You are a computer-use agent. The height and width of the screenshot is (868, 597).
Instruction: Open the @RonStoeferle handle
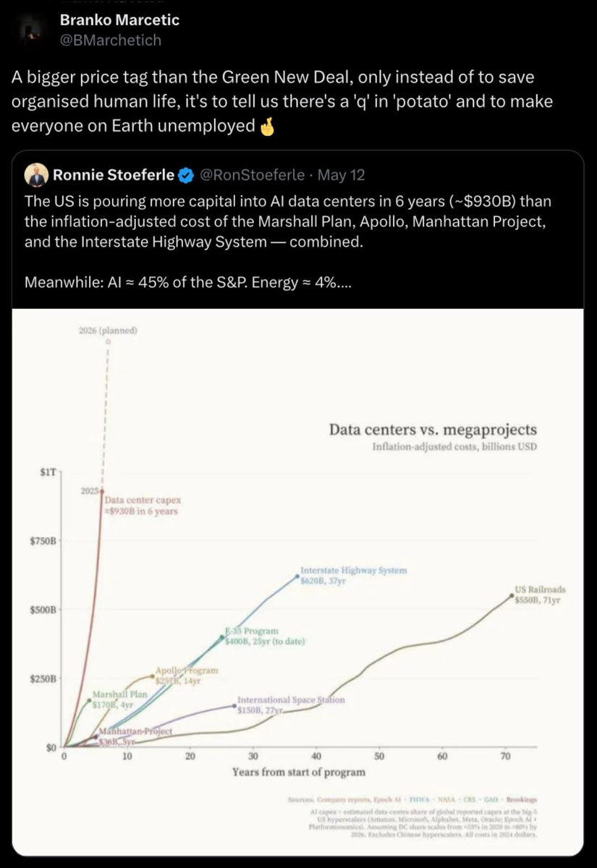tap(252, 174)
